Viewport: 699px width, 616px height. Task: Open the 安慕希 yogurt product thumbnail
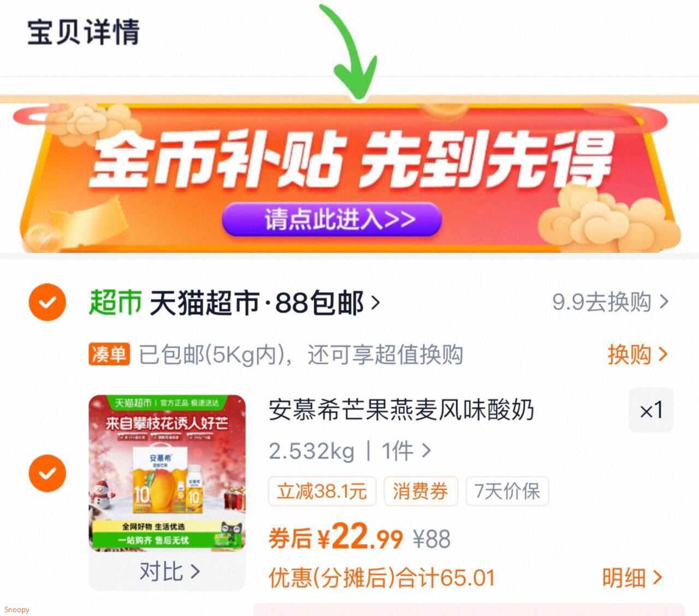167,473
